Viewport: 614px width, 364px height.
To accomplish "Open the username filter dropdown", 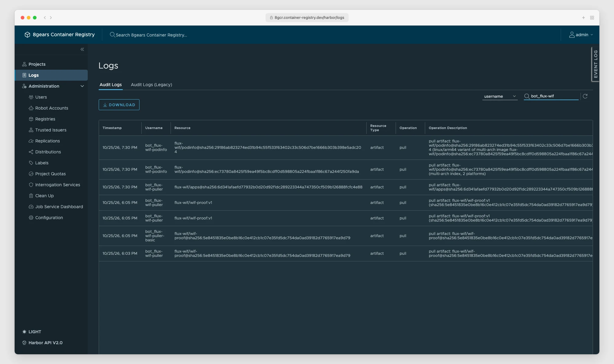I will 500,96.
